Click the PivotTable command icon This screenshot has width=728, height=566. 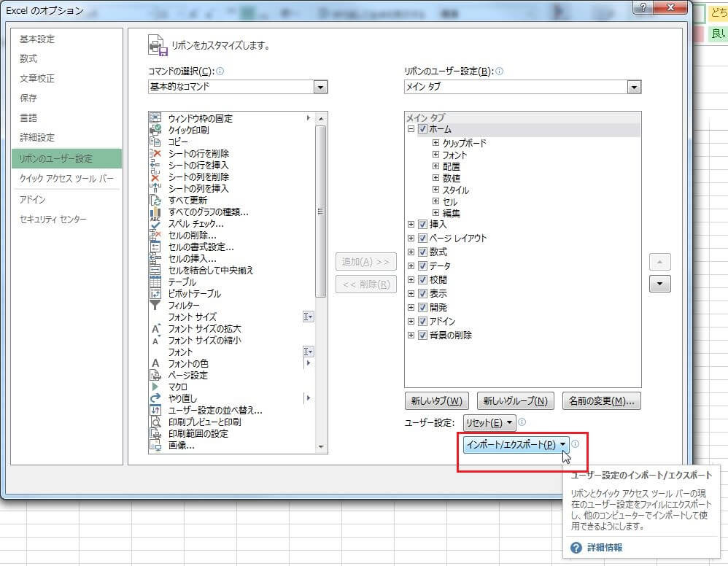(155, 293)
